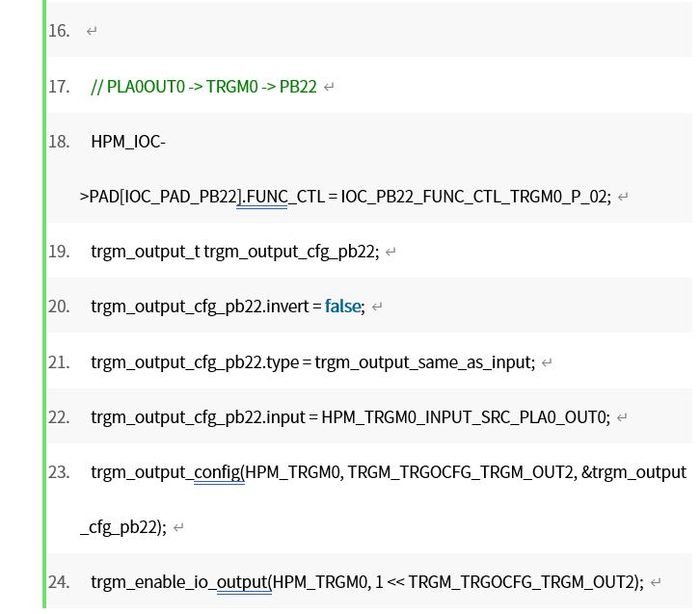
Task: Click the green comment PLA0OUT0 -> TRGM0 -> PB22
Action: 203,87
